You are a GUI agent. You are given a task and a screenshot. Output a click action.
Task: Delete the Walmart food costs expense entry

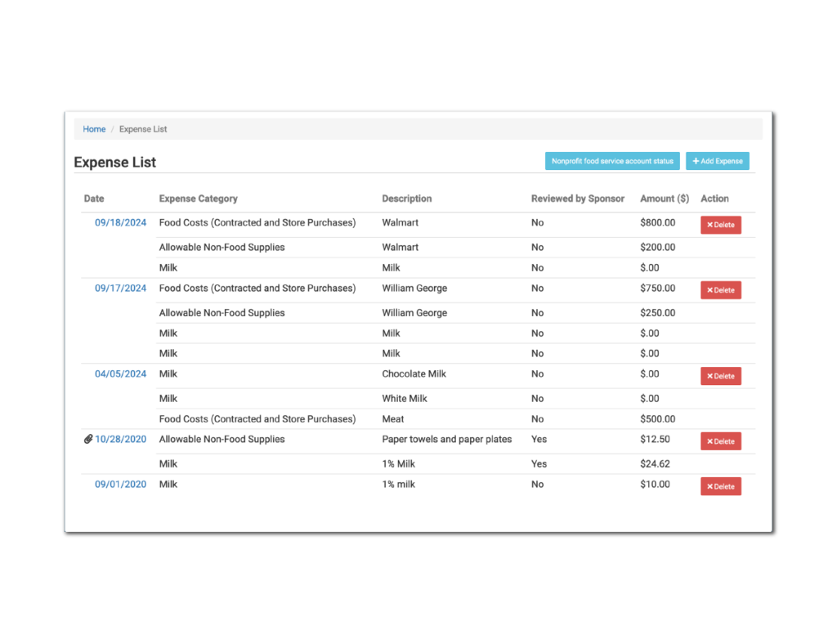click(720, 224)
